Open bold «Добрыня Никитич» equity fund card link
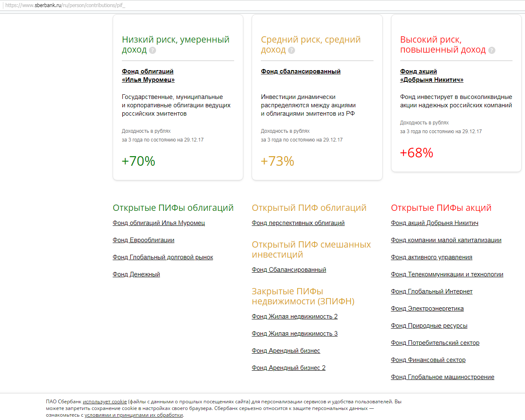 [432, 76]
